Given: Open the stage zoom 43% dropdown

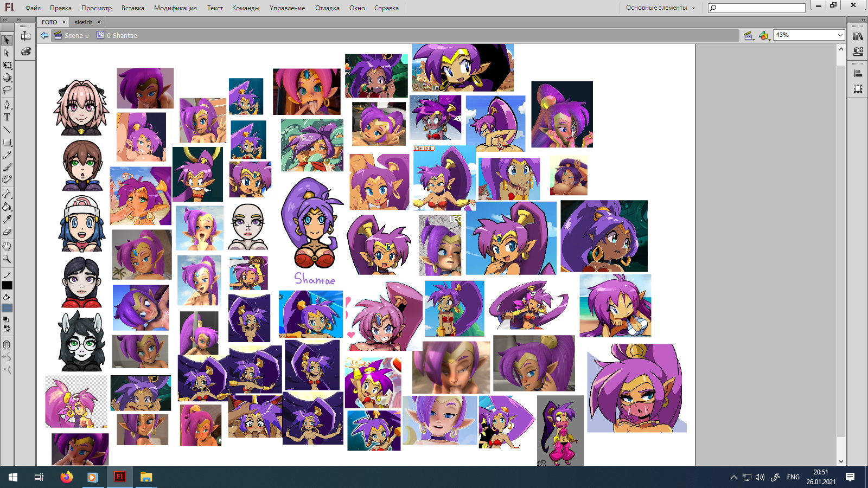Looking at the screenshot, I should [x=809, y=35].
